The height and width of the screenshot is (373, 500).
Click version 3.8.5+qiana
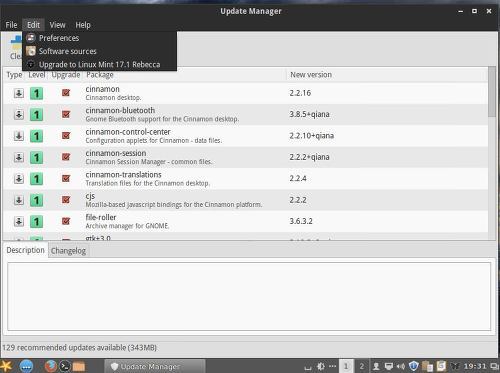point(309,114)
